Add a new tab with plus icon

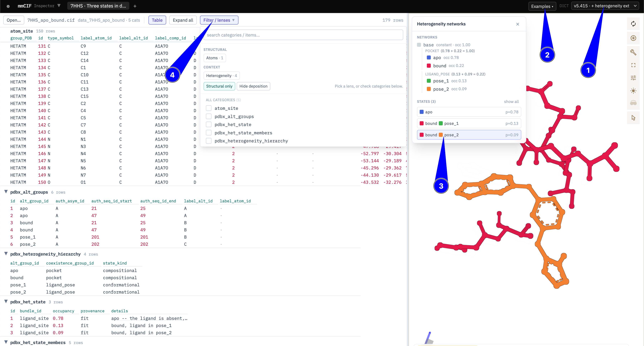tap(135, 6)
